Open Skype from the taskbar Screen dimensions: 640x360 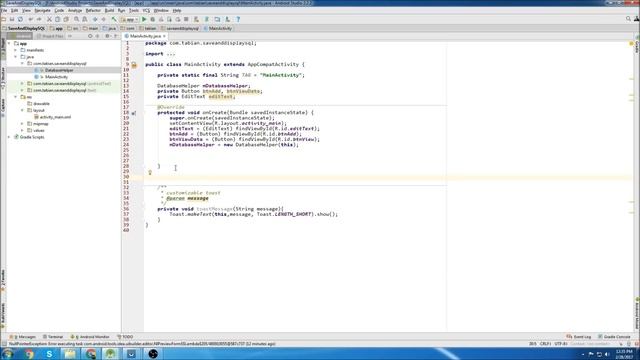pos(49,354)
